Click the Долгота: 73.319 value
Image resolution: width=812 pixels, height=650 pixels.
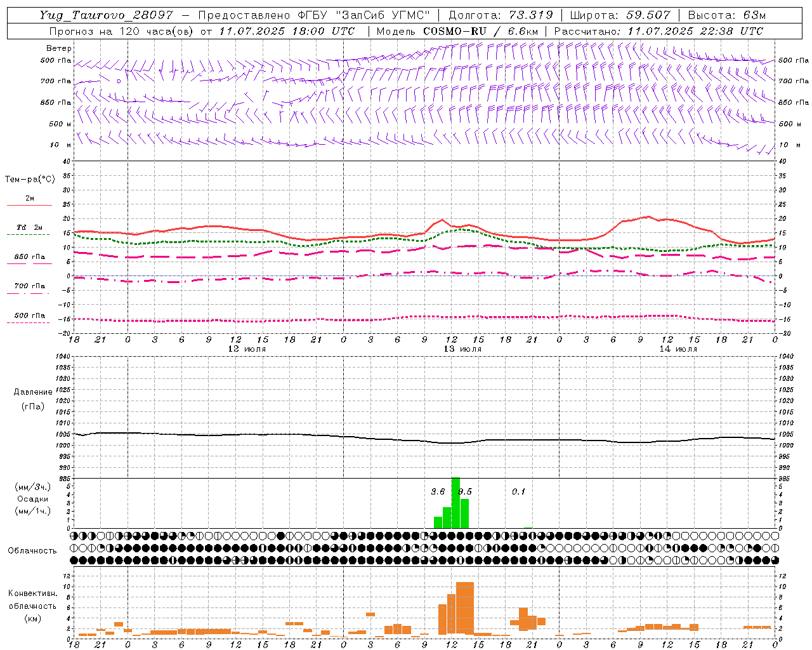click(501, 15)
